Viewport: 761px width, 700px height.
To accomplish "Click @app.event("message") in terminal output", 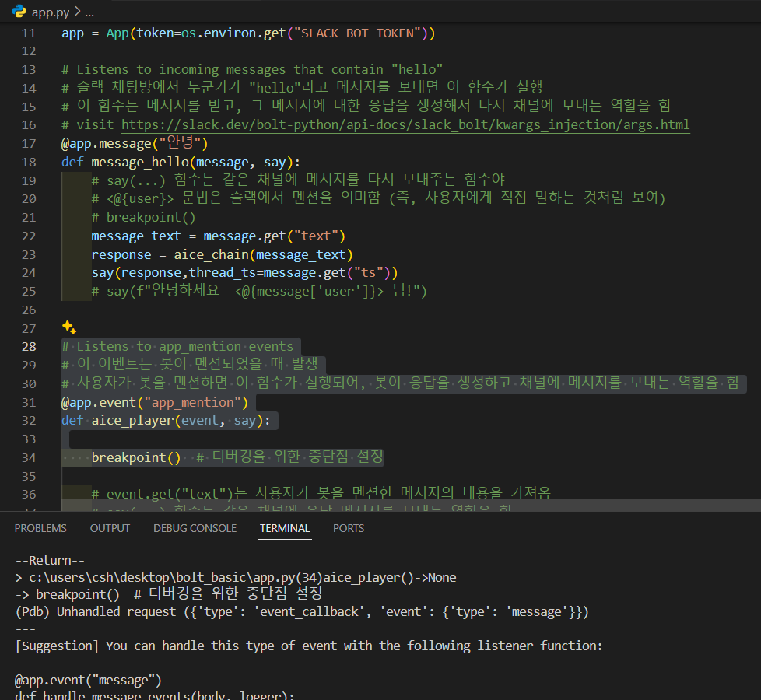I will tap(88, 680).
